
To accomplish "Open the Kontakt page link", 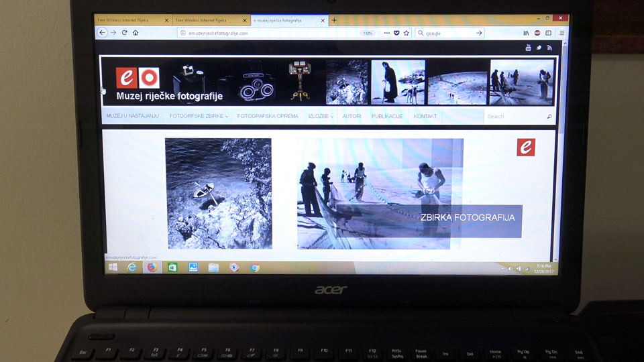I will tap(425, 117).
